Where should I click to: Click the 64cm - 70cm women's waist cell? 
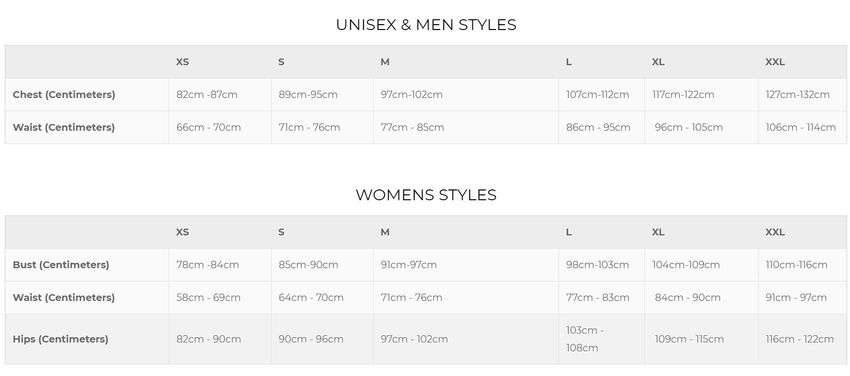click(x=311, y=297)
